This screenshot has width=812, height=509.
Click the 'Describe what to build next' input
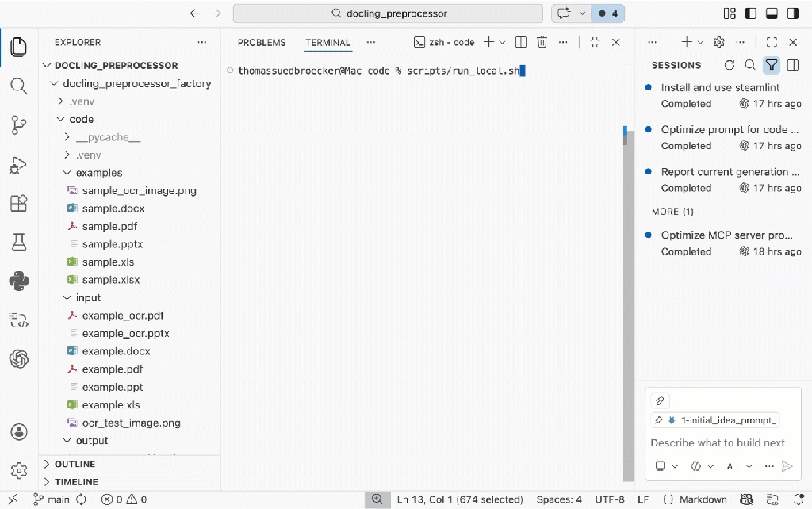718,442
